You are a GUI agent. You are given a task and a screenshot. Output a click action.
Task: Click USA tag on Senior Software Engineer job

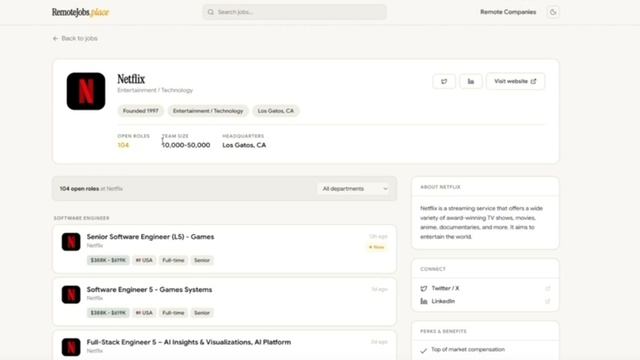(144, 260)
